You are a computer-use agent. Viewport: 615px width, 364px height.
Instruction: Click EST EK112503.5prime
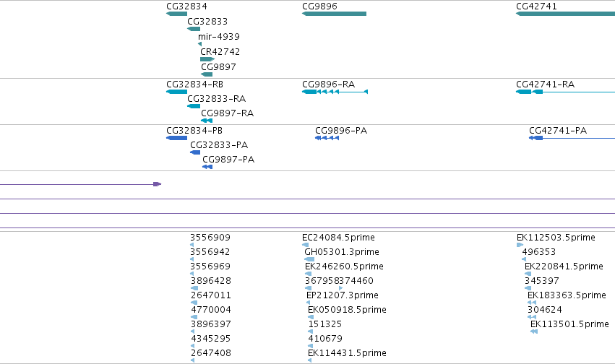pos(556,238)
